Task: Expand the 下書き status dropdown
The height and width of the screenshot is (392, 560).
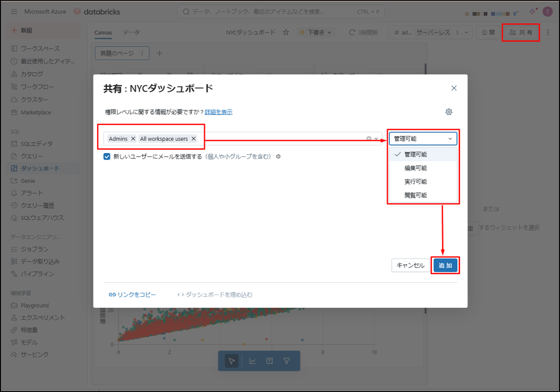Action: pyautogui.click(x=316, y=32)
